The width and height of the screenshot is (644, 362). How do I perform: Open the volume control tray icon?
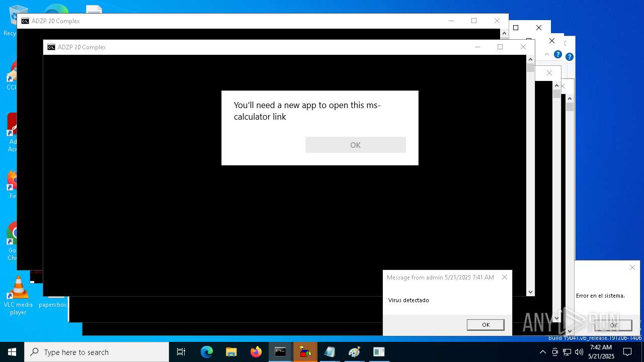pos(579,352)
